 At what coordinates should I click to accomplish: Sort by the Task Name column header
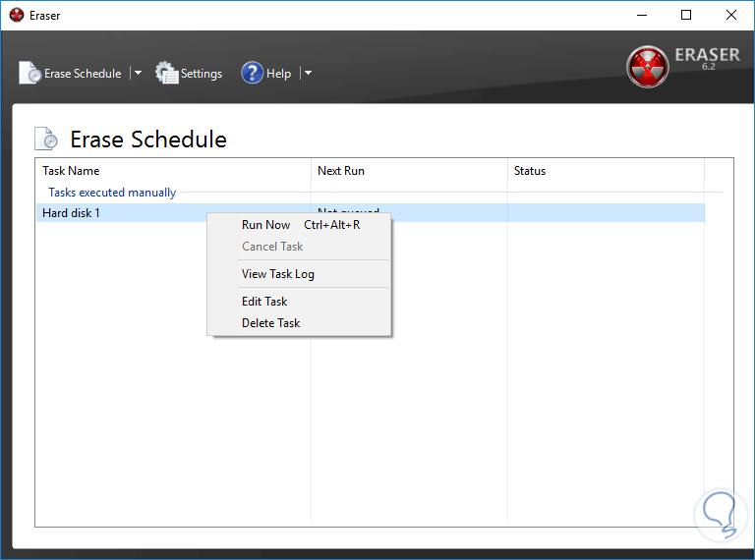pos(173,171)
